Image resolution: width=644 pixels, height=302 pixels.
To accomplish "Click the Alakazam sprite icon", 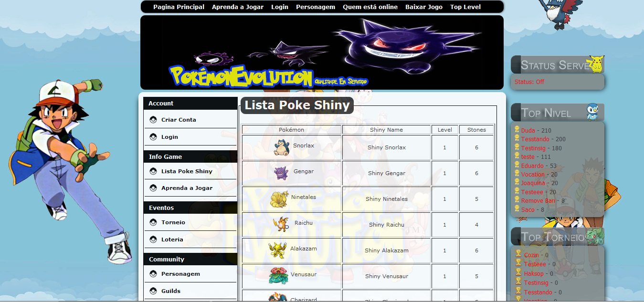I will click(x=277, y=250).
